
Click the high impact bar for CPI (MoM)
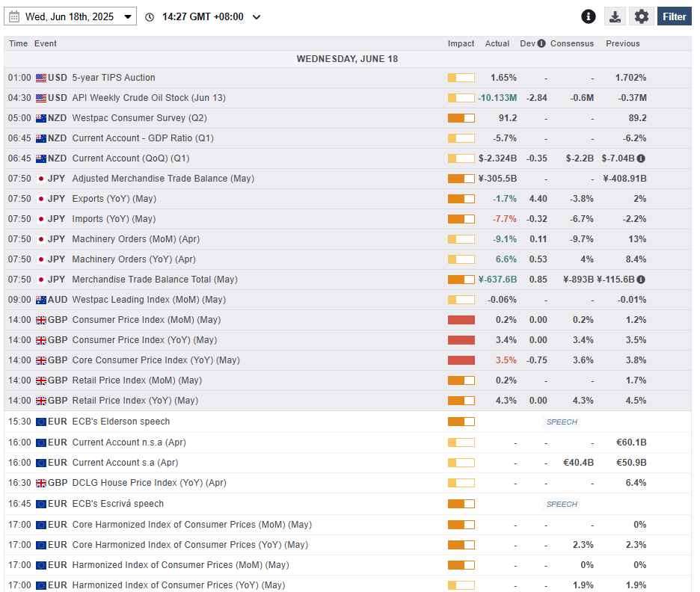click(x=461, y=320)
